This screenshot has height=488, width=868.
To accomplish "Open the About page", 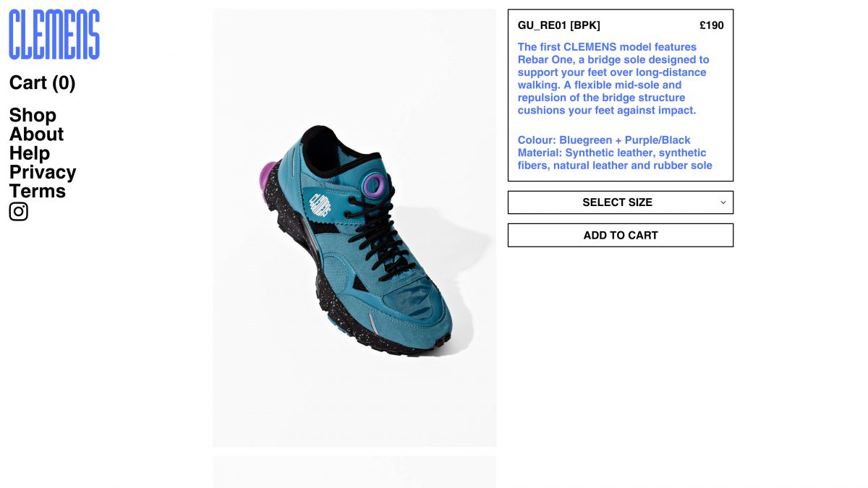I will pyautogui.click(x=36, y=134).
